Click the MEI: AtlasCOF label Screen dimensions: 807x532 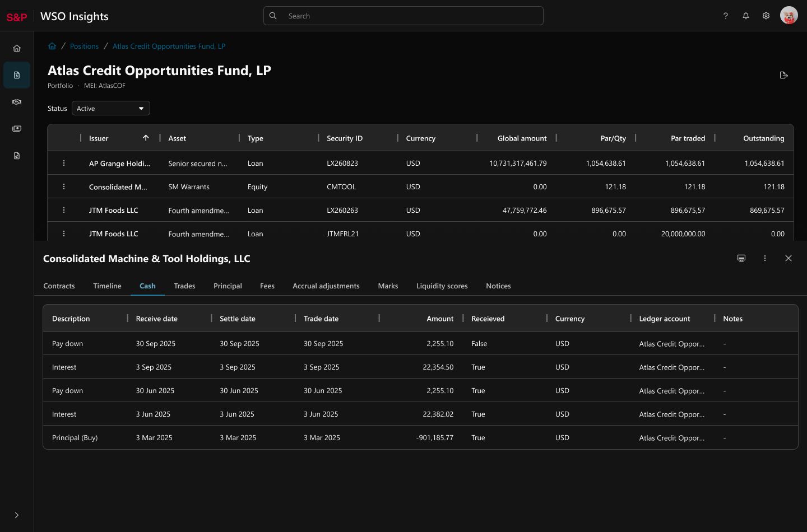(x=105, y=86)
